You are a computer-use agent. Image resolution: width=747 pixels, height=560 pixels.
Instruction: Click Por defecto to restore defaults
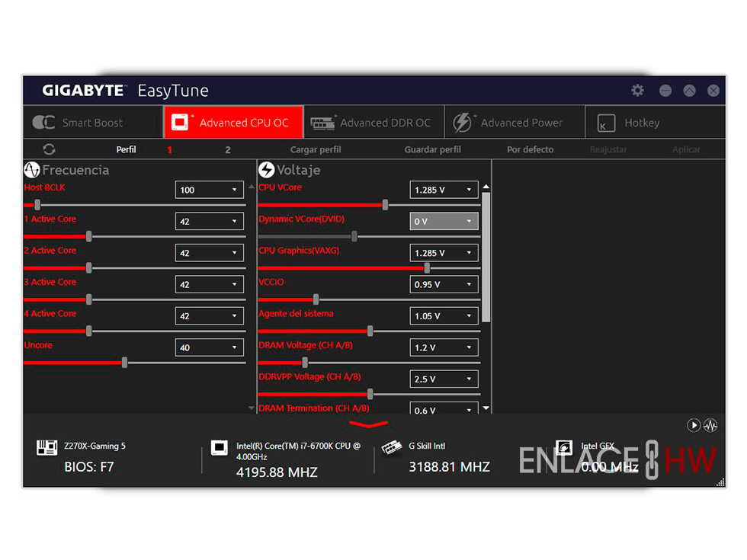531,149
